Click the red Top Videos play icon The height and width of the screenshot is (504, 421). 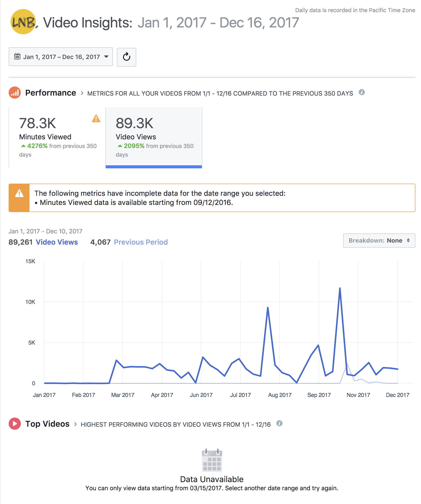pyautogui.click(x=15, y=424)
